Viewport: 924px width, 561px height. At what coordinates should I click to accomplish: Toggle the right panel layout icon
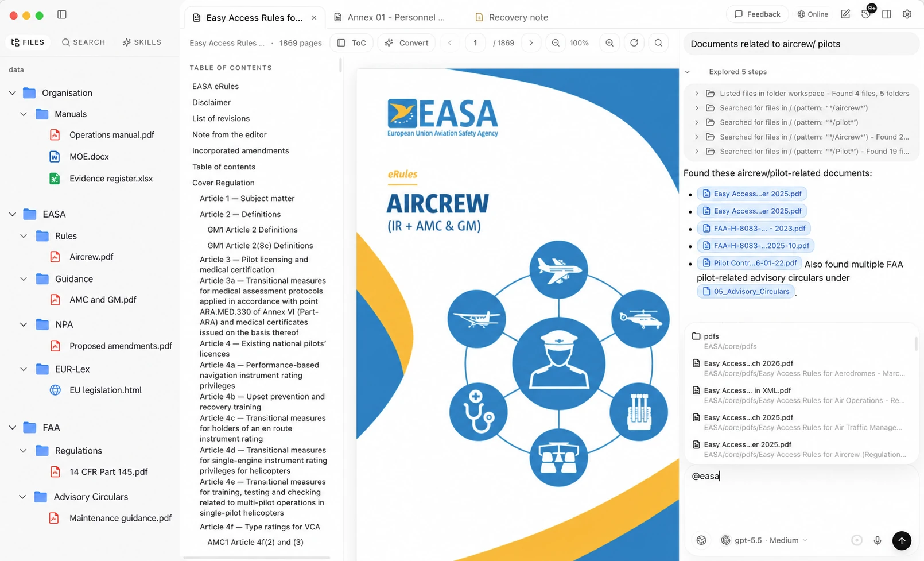(887, 14)
